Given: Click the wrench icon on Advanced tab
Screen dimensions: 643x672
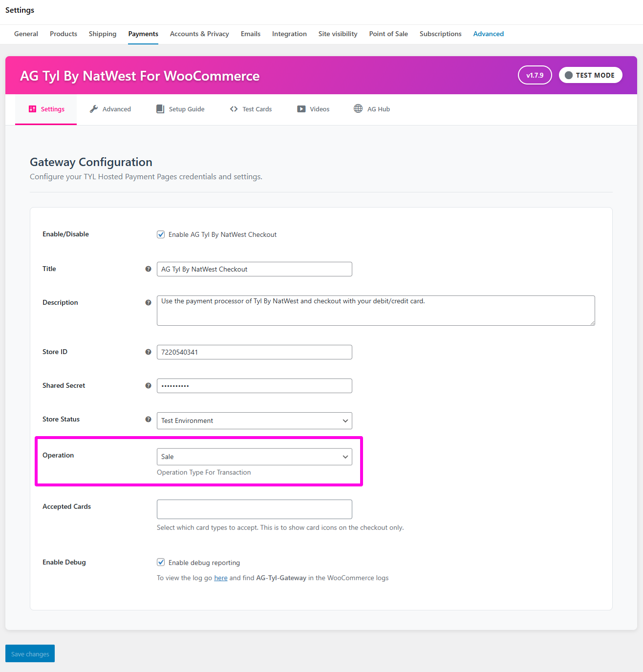Looking at the screenshot, I should (x=94, y=109).
